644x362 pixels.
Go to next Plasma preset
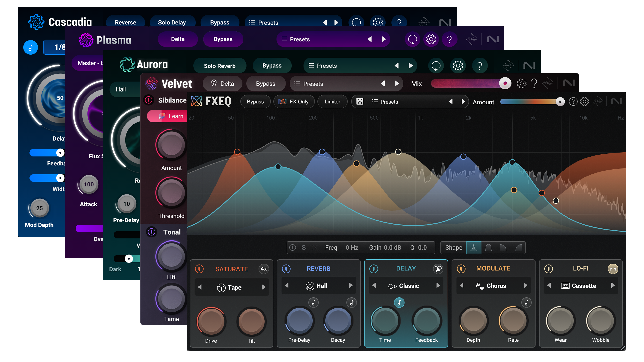click(x=384, y=39)
